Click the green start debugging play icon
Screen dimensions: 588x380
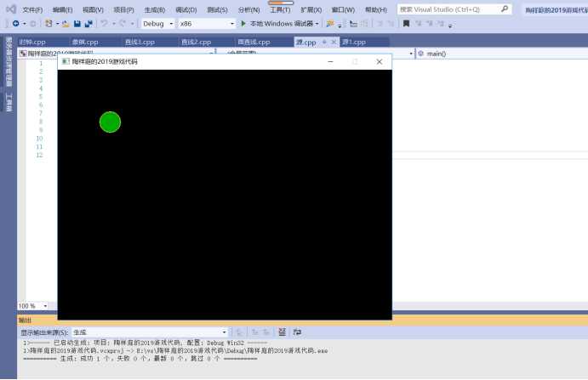tap(243, 24)
